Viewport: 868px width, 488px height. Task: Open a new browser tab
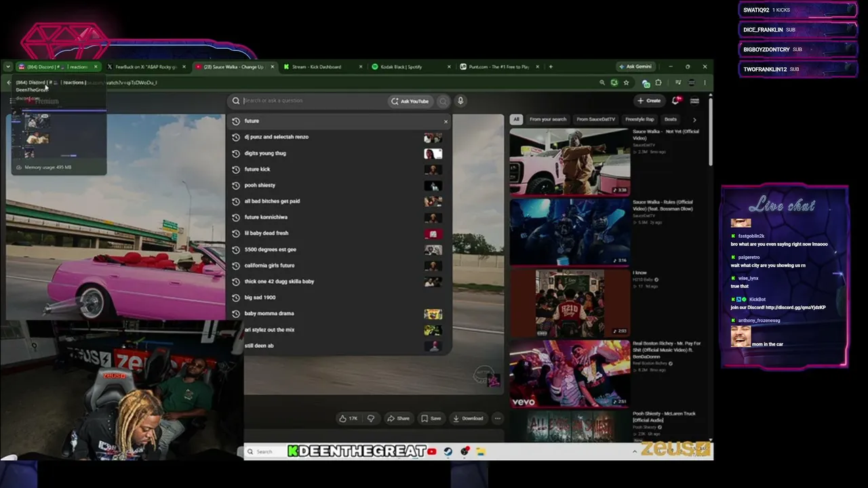(x=551, y=67)
